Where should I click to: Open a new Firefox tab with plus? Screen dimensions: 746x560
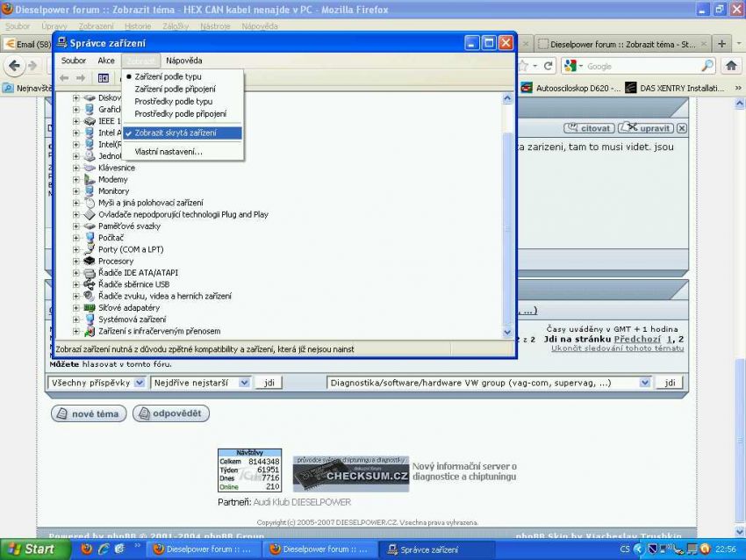[721, 44]
